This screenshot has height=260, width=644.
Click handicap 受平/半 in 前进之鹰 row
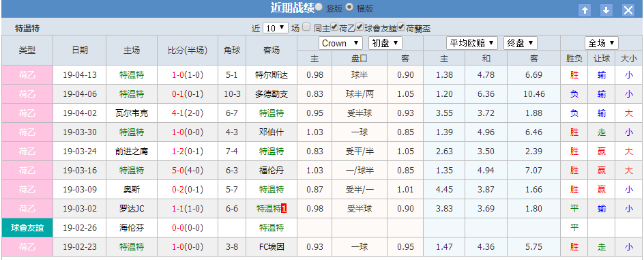coord(360,151)
